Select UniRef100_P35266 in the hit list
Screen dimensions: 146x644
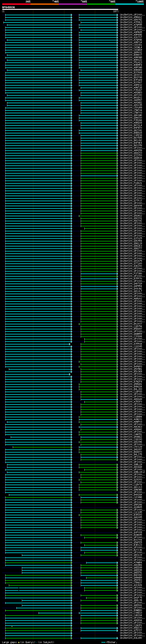131,120
